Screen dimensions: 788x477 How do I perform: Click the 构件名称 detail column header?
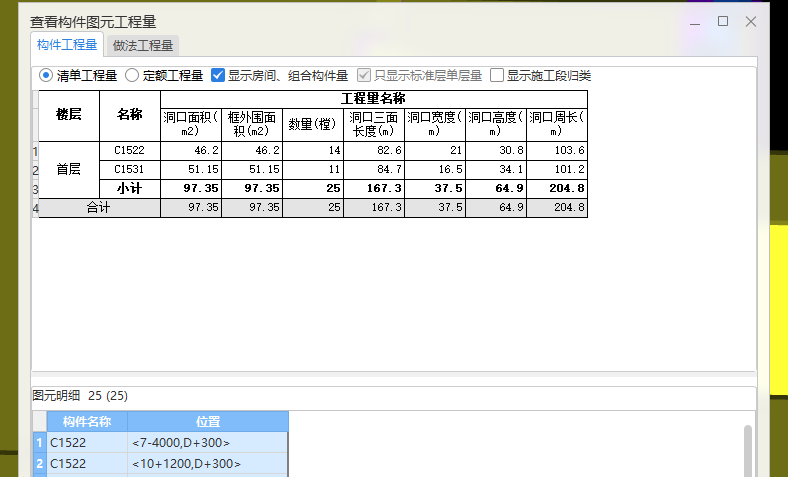pyautogui.click(x=87, y=422)
